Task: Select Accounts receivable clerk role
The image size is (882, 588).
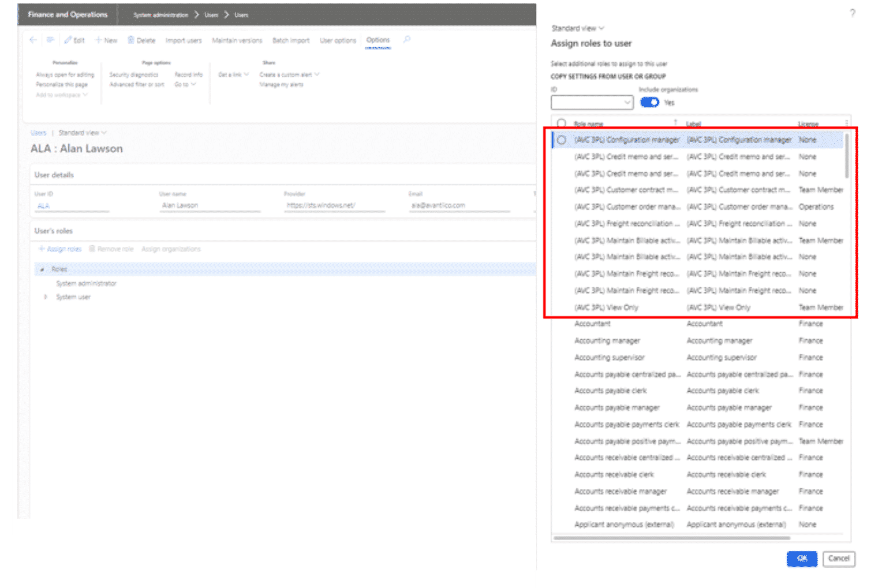Action: 698,475
